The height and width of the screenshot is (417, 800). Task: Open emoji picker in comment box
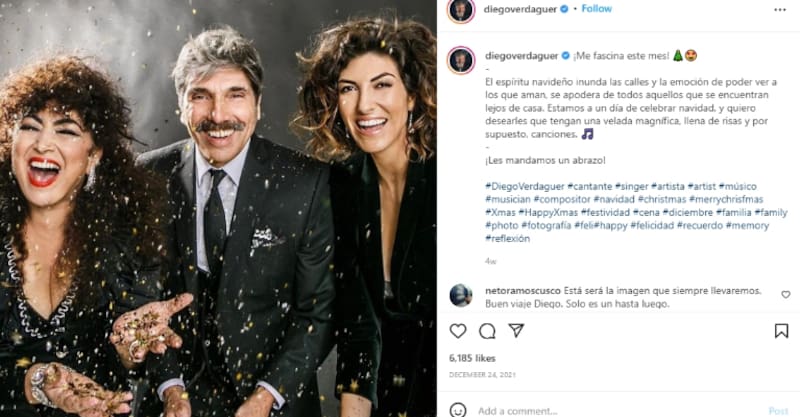(x=458, y=410)
